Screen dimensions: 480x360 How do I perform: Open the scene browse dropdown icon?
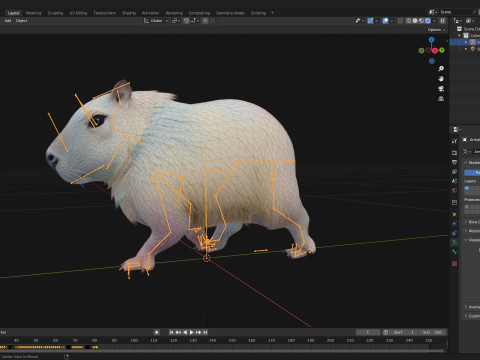[x=433, y=12]
